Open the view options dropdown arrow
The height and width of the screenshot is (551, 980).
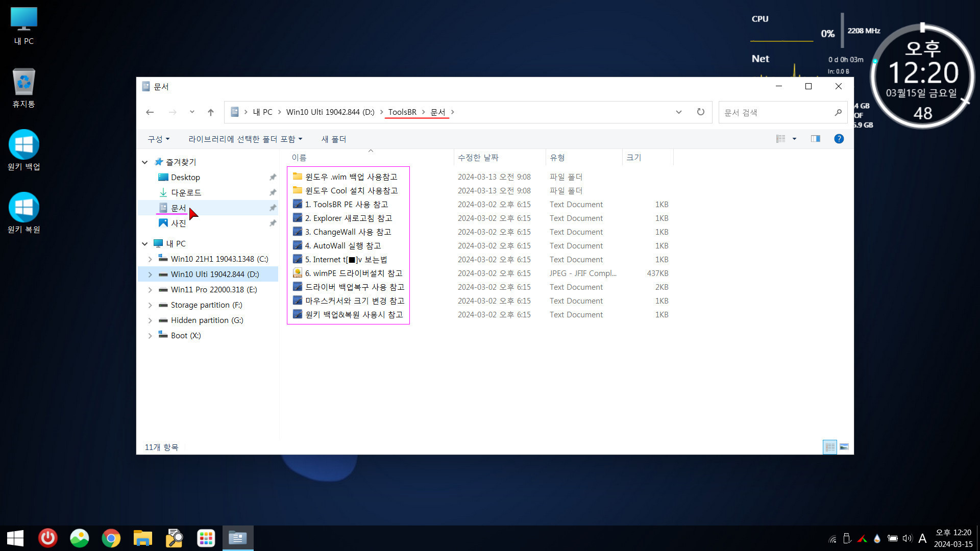click(794, 139)
